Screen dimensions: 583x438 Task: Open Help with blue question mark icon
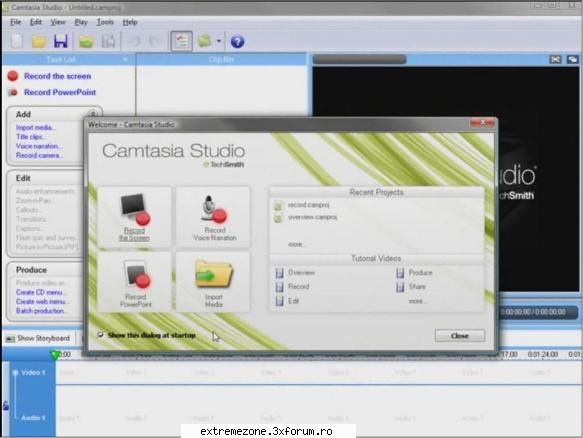point(237,41)
